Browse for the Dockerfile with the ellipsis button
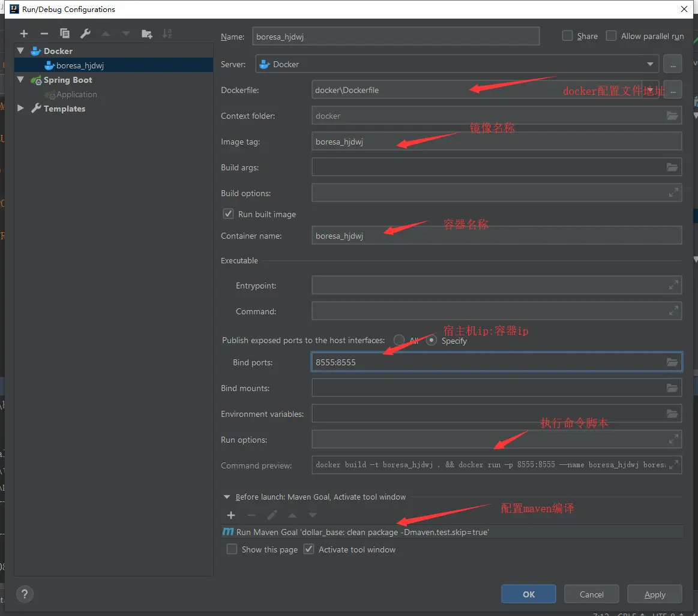Viewport: 698px width, 616px height. tap(673, 91)
